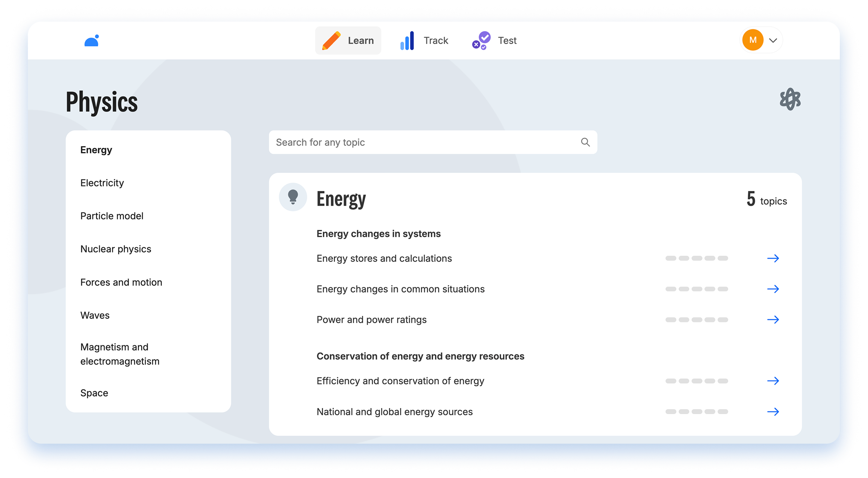Open Nuclear physics section

[x=116, y=249]
